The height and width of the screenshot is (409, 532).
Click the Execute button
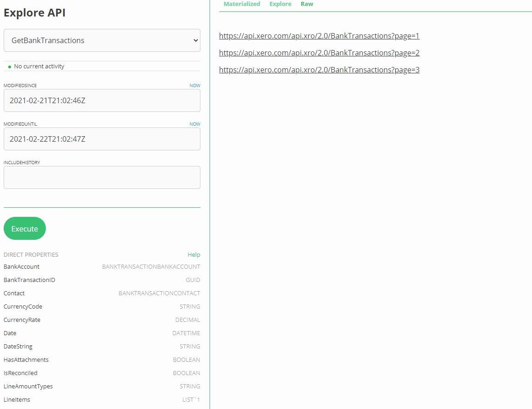[x=24, y=228]
